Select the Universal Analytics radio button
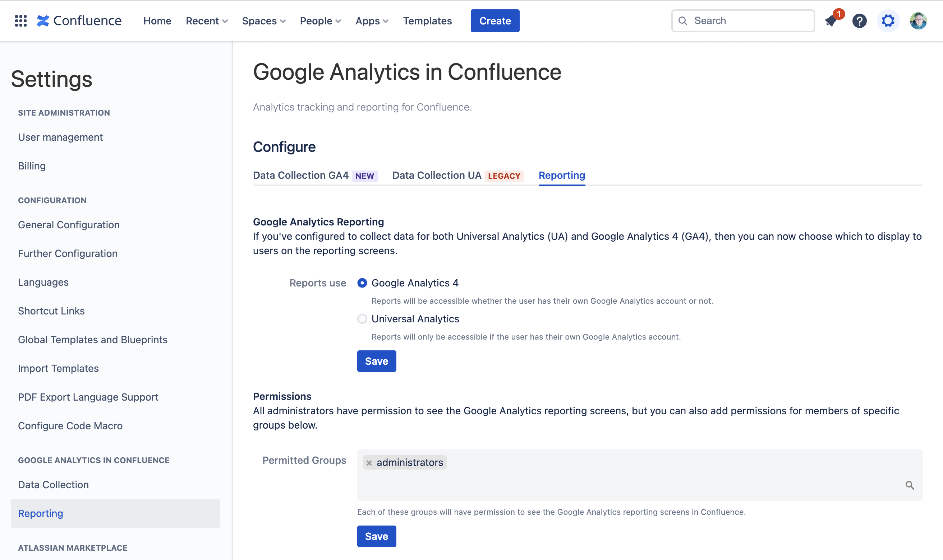Screen dimensions: 943x560 click(x=362, y=319)
